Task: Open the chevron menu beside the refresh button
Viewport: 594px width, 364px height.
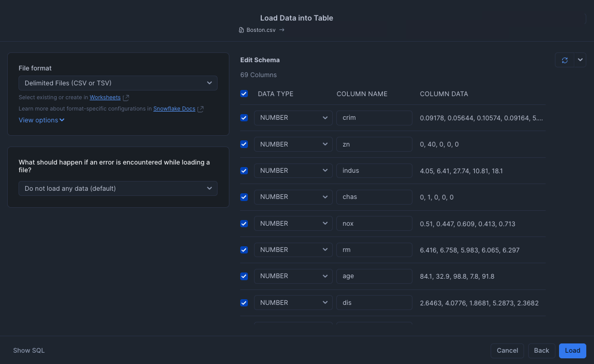Action: pos(580,60)
